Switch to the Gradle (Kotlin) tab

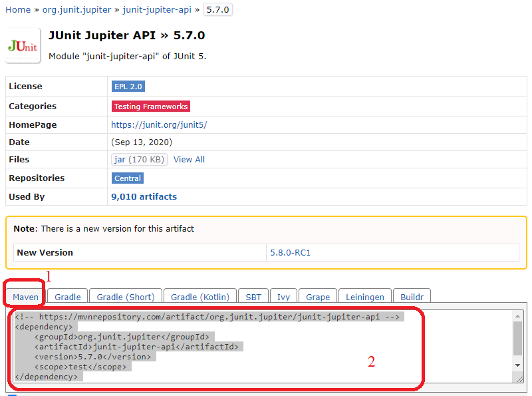(200, 297)
